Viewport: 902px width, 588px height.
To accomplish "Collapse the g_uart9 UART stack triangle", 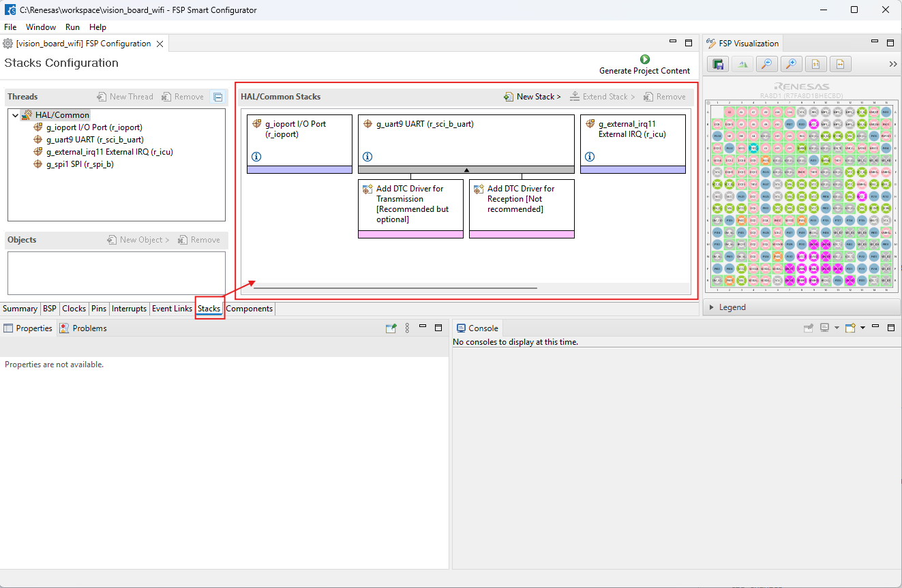I will [x=466, y=170].
